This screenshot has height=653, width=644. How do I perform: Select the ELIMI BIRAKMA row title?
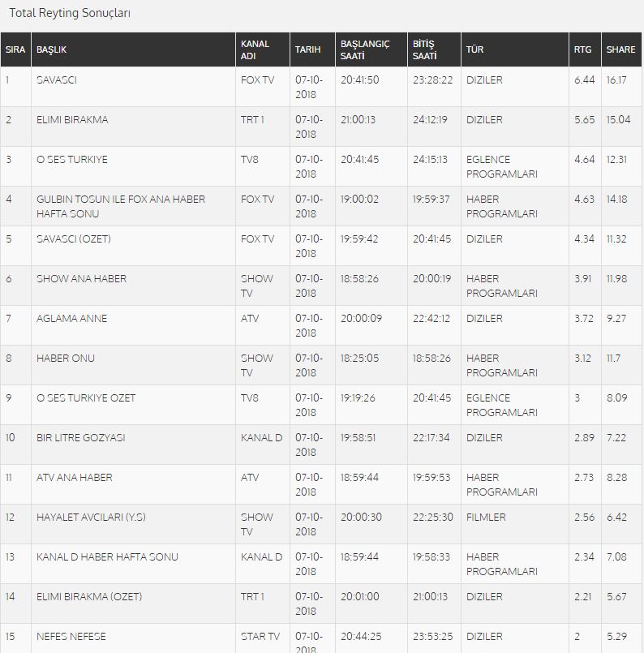pos(72,120)
